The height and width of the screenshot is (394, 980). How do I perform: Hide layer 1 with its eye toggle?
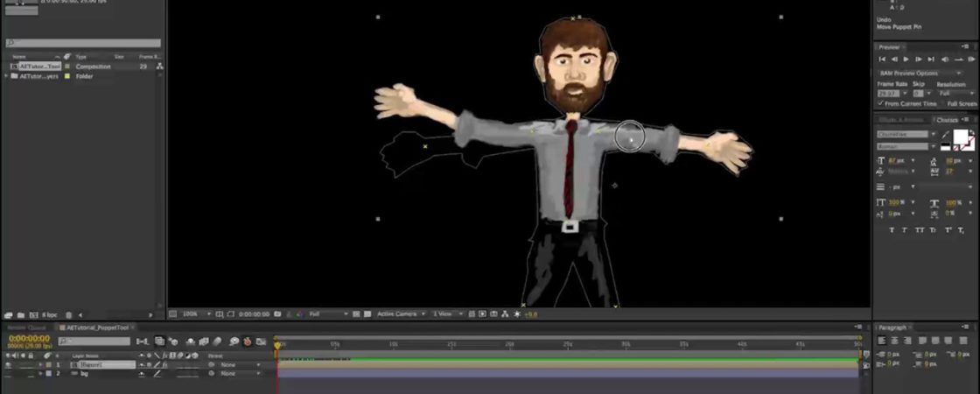[x=7, y=364]
